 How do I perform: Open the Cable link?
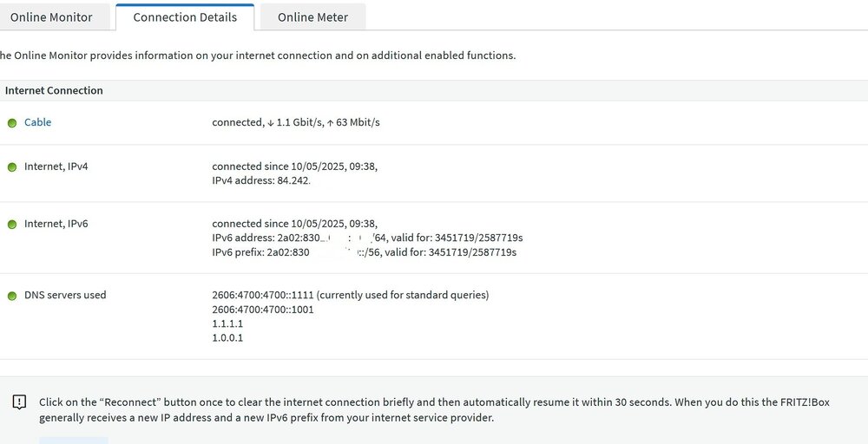click(x=37, y=122)
